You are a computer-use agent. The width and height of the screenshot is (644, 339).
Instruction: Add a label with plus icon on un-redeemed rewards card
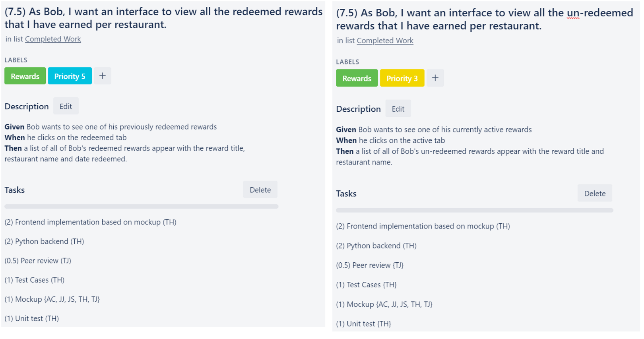[435, 78]
